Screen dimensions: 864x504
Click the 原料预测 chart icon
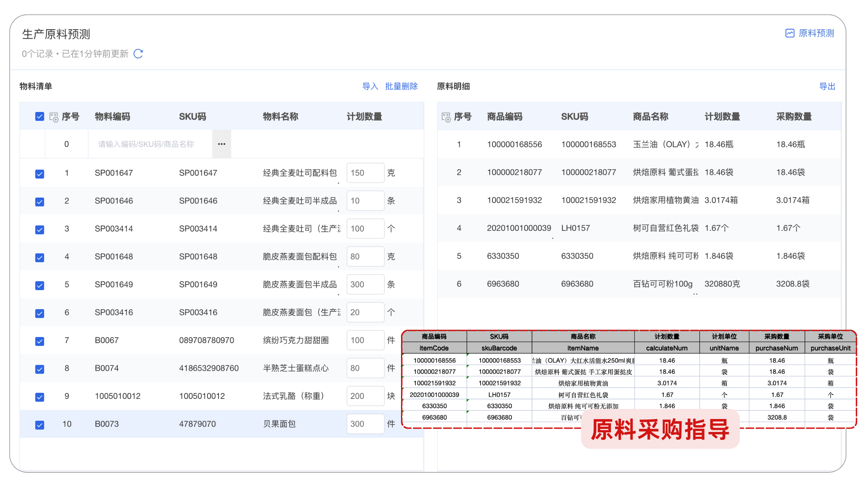789,33
